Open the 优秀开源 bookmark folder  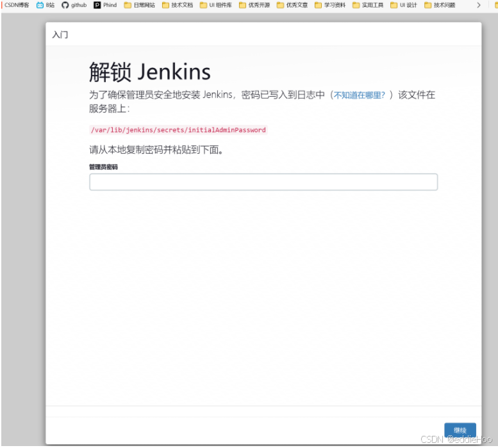[254, 5]
